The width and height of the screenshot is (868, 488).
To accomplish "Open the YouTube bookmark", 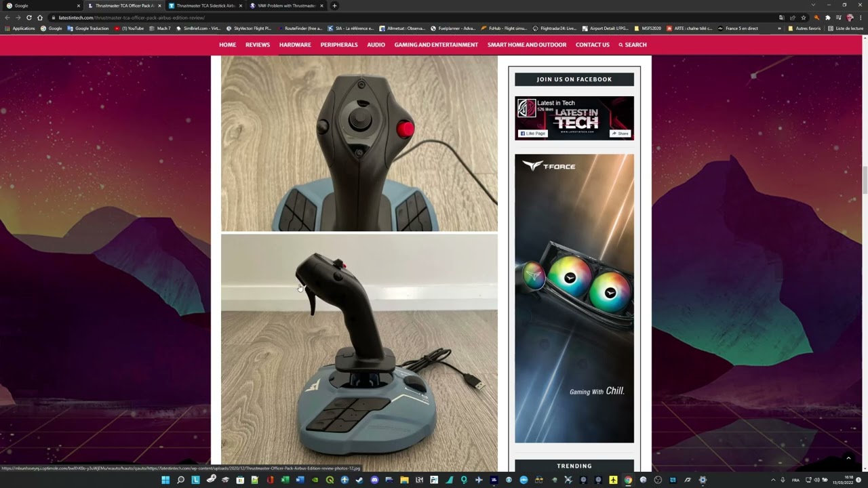I will (129, 28).
